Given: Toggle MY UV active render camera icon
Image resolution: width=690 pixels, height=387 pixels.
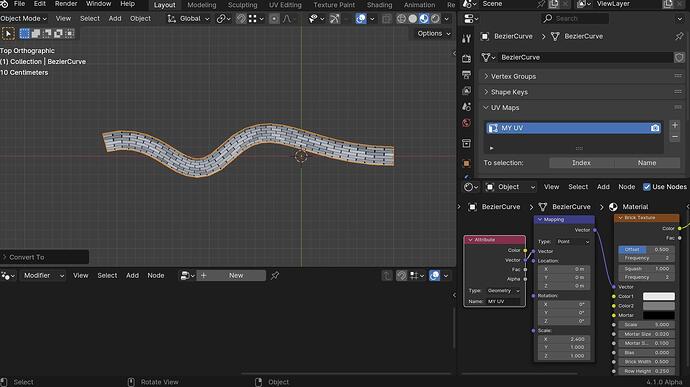Looking at the screenshot, I should [655, 128].
